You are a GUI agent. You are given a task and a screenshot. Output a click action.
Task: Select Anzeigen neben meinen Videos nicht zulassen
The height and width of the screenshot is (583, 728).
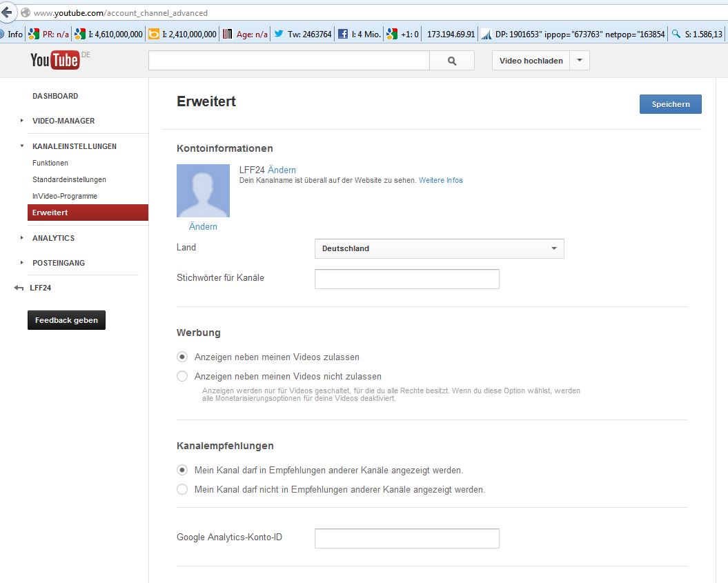click(x=182, y=376)
